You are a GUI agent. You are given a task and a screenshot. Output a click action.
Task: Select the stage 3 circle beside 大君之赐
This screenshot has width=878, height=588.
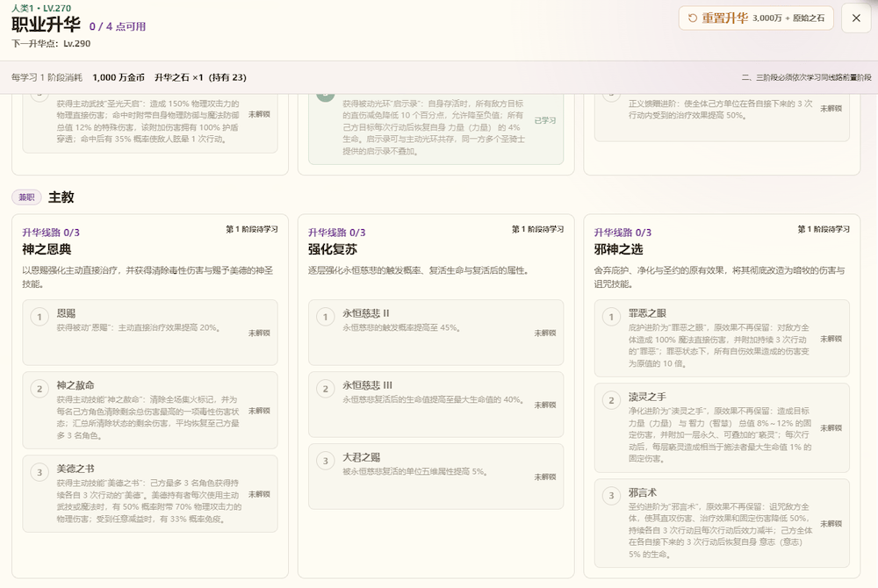pos(326,461)
